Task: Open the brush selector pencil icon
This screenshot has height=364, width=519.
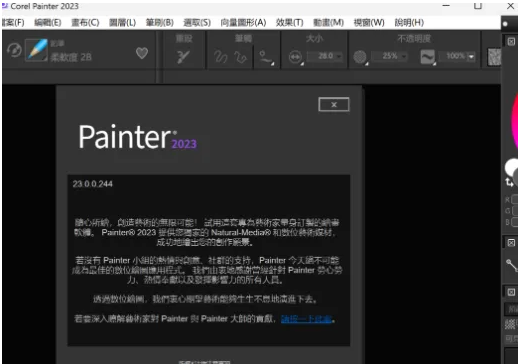Action: pos(36,50)
